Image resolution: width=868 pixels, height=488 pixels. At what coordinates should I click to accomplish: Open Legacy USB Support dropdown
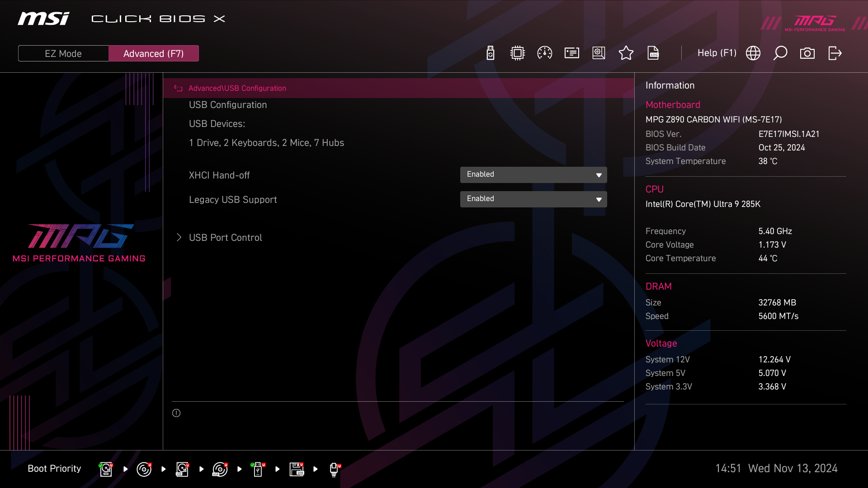tap(533, 199)
